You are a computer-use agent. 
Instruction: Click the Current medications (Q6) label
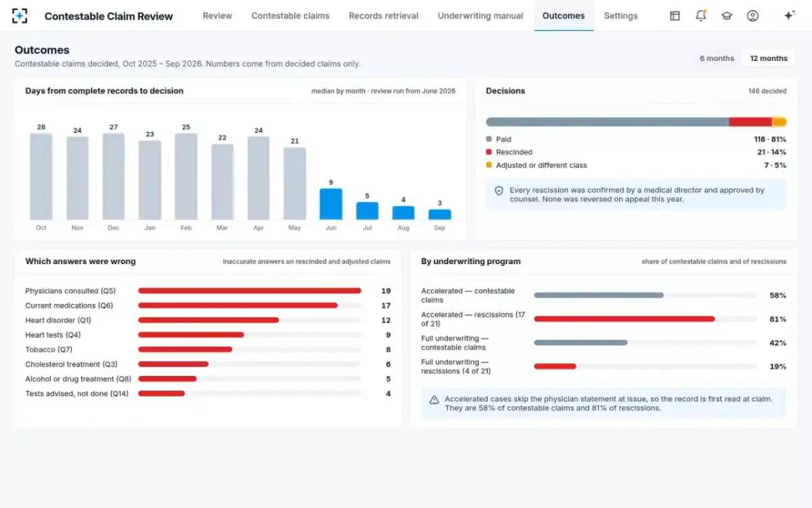click(69, 305)
